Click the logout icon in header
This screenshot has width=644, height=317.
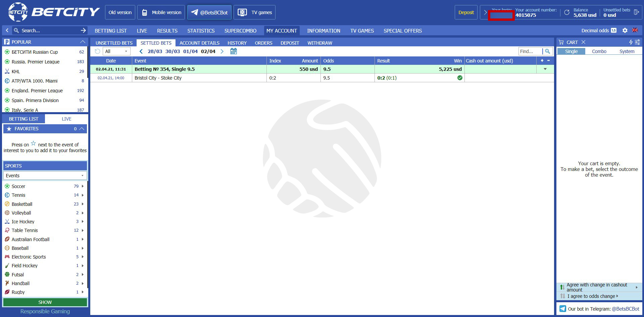[x=636, y=12]
